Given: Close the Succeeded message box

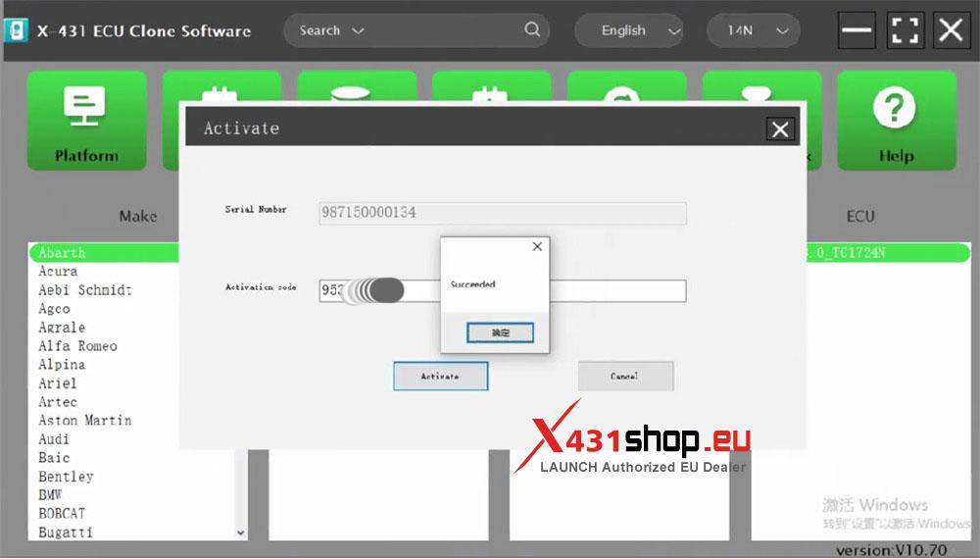Looking at the screenshot, I should point(537,246).
